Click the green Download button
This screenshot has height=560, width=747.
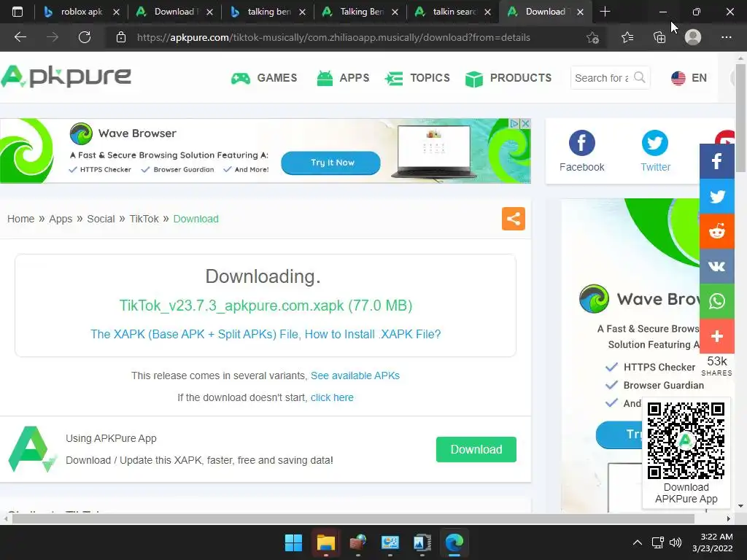point(476,449)
